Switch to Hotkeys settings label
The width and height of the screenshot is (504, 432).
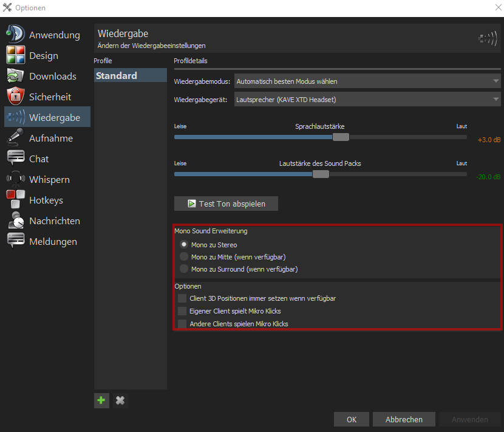(46, 201)
